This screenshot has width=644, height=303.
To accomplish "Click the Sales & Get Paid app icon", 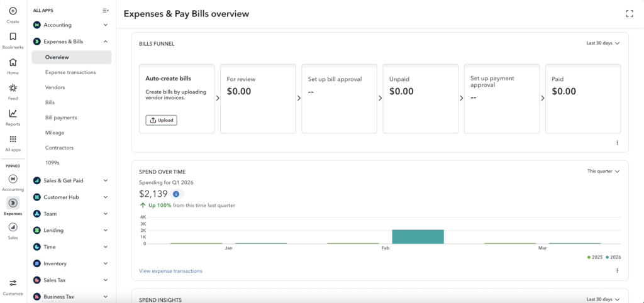I will click(x=37, y=180).
